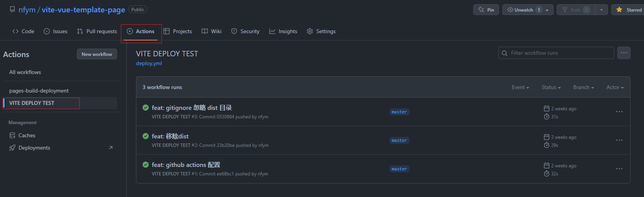This screenshot has width=644, height=197.
Task: Open Deployments in the sidebar
Action: 34,148
